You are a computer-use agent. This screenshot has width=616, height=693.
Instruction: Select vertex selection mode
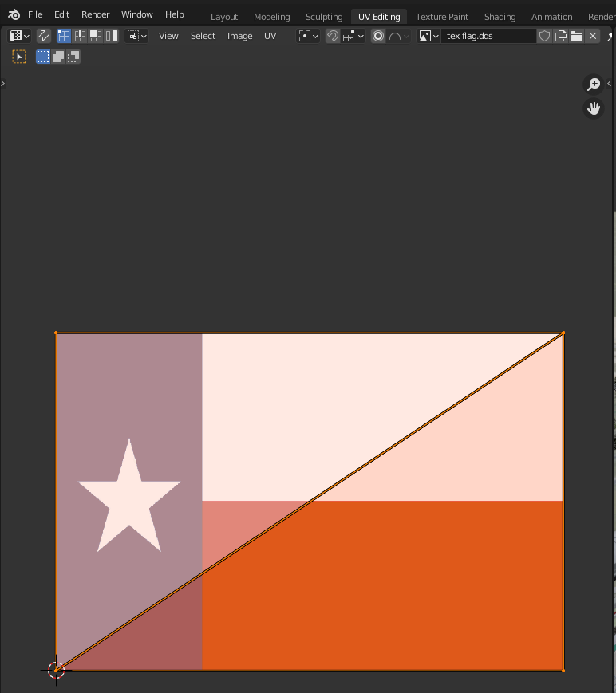[64, 36]
